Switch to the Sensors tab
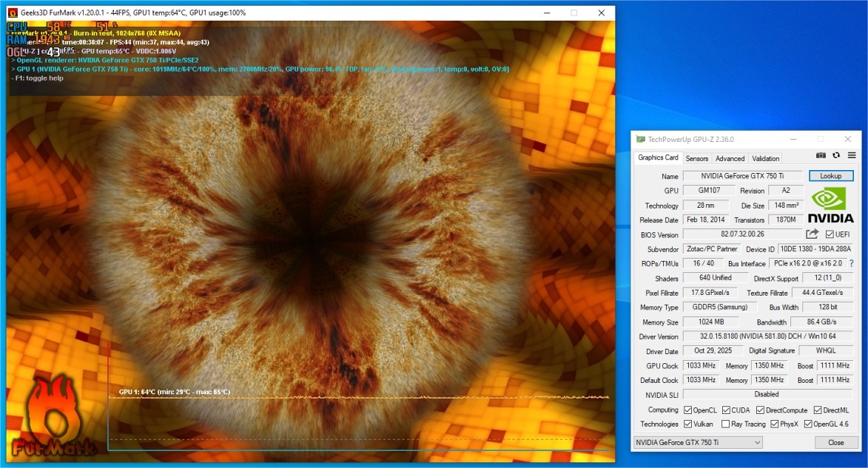 click(x=697, y=158)
